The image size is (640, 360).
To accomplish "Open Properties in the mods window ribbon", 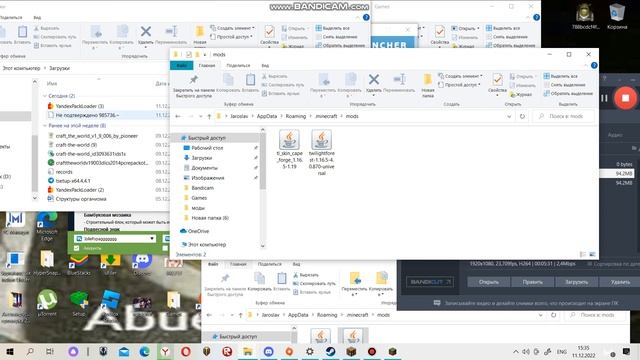I will pyautogui.click(x=497, y=83).
